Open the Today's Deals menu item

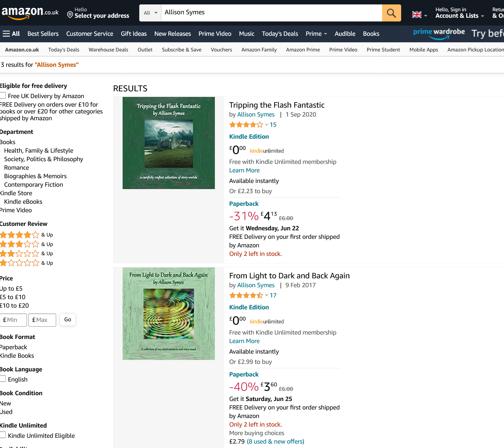click(280, 34)
